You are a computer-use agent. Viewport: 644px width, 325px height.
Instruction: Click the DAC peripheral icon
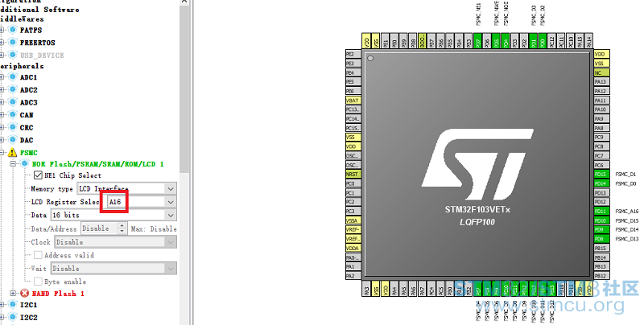coord(13,140)
